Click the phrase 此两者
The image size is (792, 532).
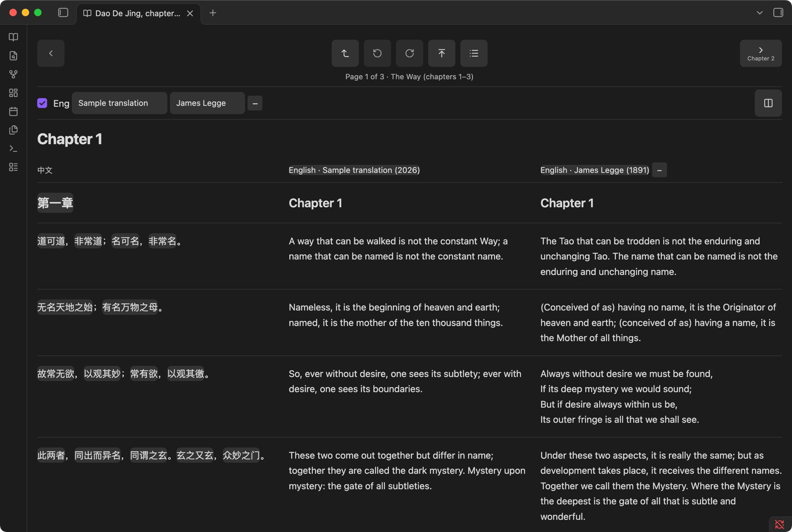pyautogui.click(x=51, y=455)
